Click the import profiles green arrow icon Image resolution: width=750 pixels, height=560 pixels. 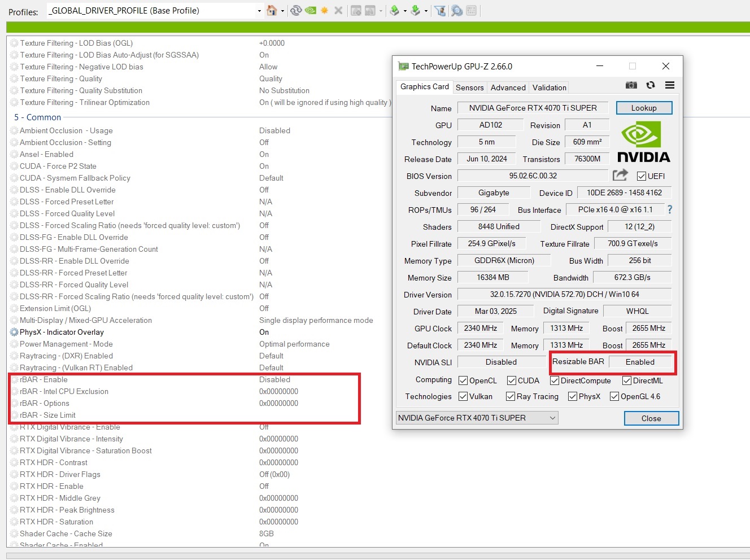[x=416, y=10]
